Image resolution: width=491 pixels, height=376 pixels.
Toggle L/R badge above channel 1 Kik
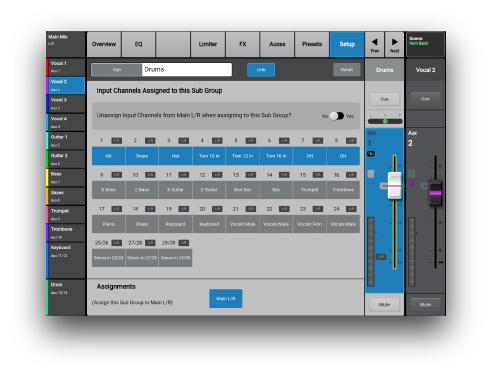point(116,141)
